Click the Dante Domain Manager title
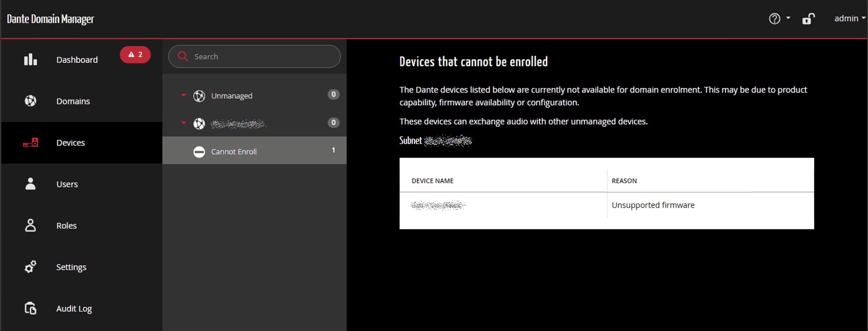The width and height of the screenshot is (868, 331). 51,19
